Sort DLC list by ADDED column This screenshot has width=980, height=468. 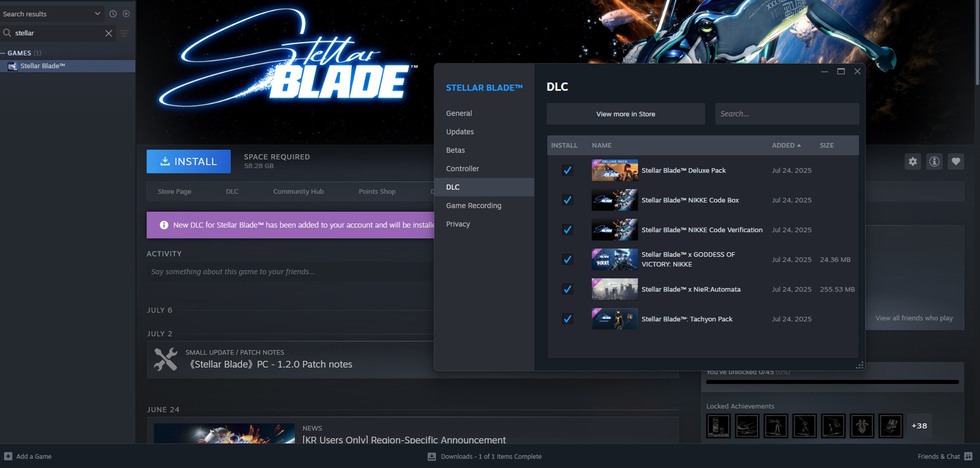786,146
